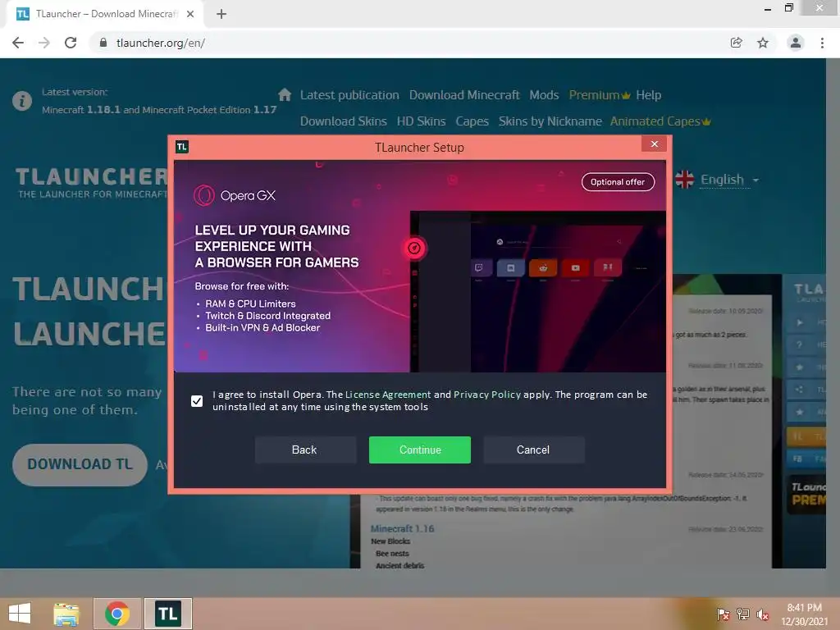Click the TLAUNCHER site logo
The height and width of the screenshot is (630, 840).
tap(92, 183)
